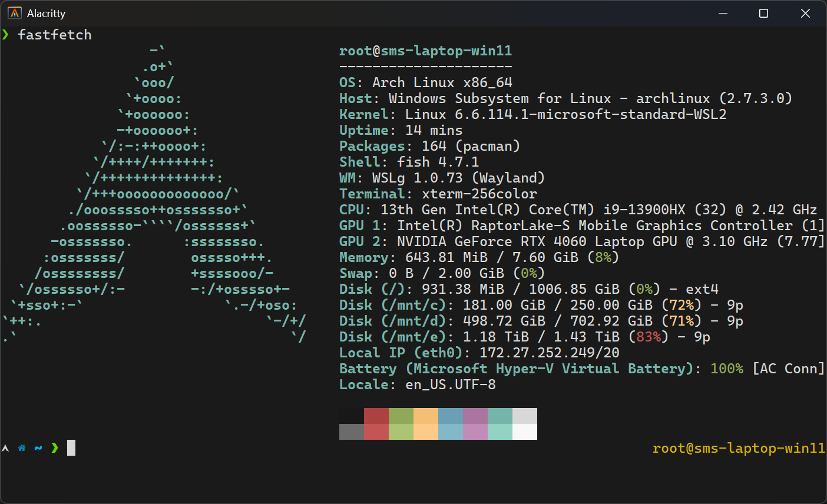
Task: Click the 'Locale: en_US.UTF-8' line
Action: point(418,384)
